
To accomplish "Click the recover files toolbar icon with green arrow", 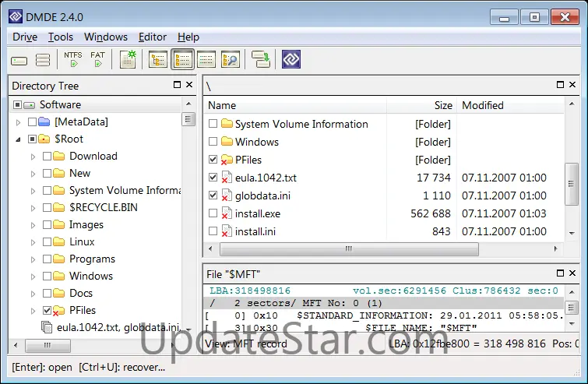I will [x=261, y=59].
